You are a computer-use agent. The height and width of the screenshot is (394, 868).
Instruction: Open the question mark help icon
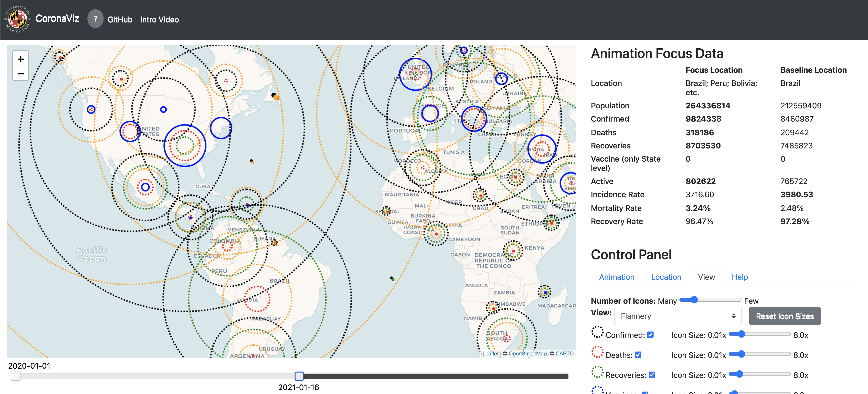pyautogui.click(x=95, y=19)
